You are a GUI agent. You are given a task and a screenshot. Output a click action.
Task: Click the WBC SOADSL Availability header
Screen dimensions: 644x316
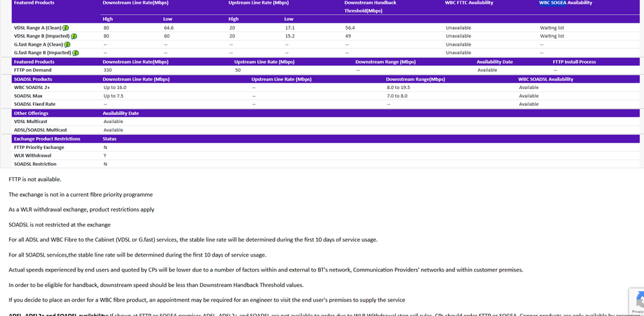click(x=545, y=79)
